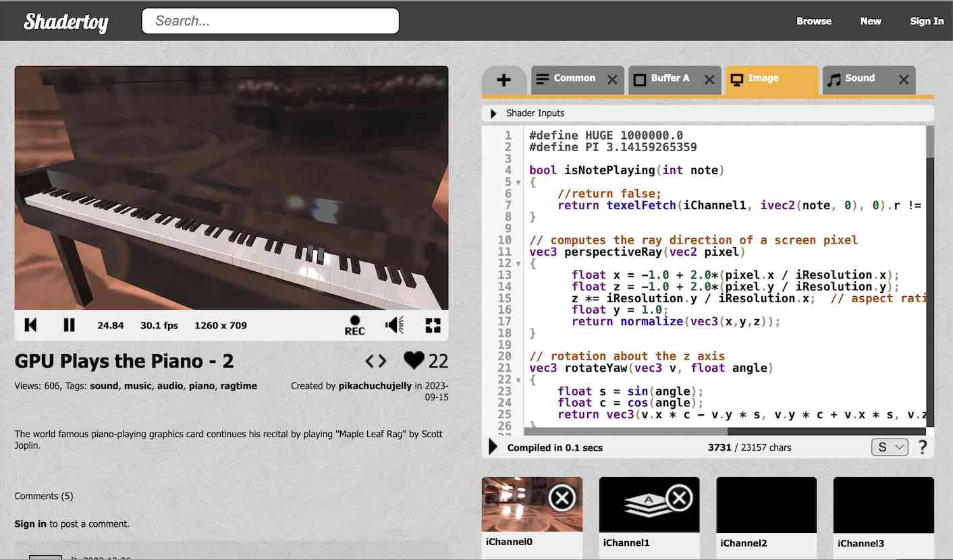
Task: Expand the Shader Inputs section
Action: point(492,113)
